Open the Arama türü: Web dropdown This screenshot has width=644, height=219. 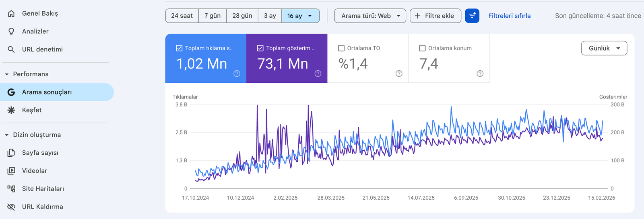[x=370, y=16]
